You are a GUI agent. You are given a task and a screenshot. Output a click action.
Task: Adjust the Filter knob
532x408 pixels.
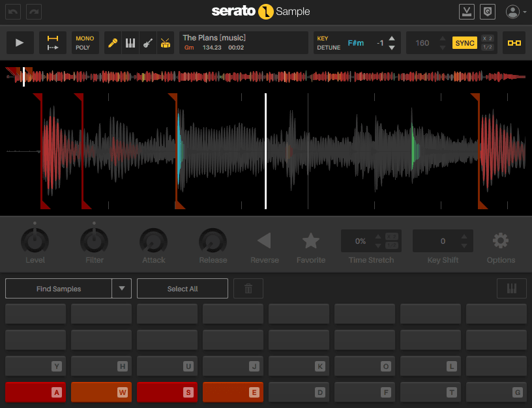(x=94, y=241)
